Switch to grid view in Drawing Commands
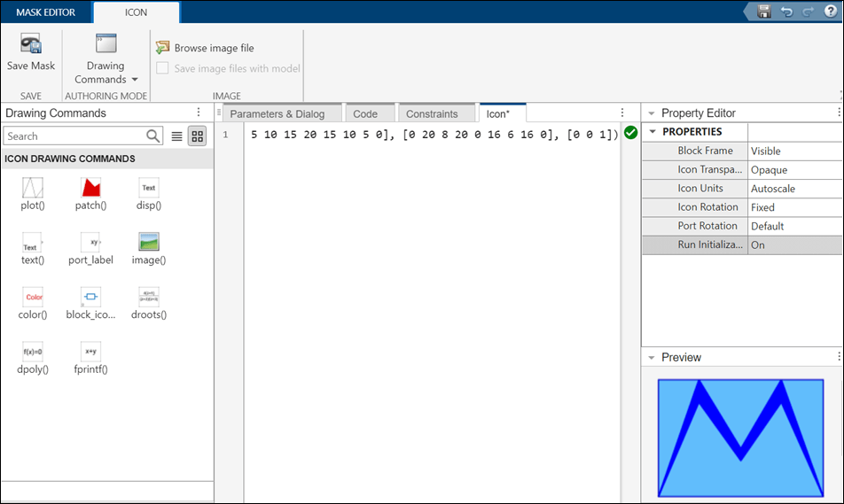Image resolution: width=844 pixels, height=504 pixels. (198, 136)
